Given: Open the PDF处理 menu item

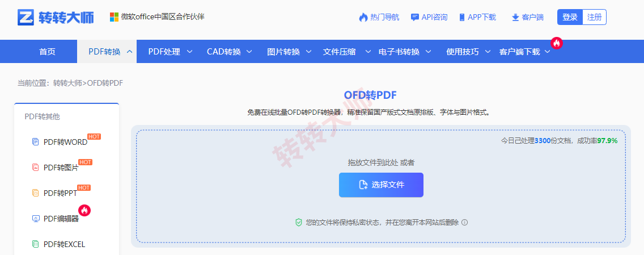Looking at the screenshot, I should pyautogui.click(x=164, y=52).
